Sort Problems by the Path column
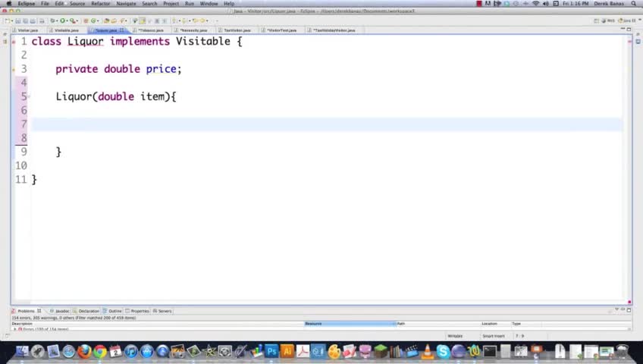Viewport: 643px width, 364px height. (438, 324)
